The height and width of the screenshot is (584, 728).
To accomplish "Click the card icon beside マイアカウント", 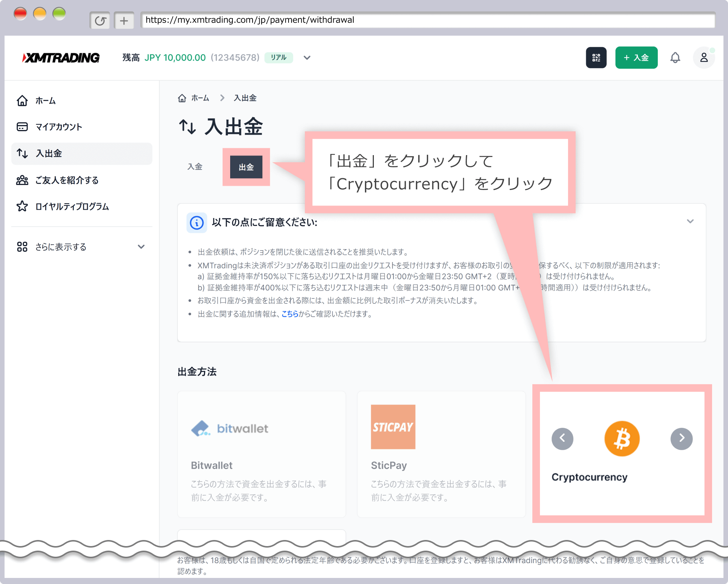I will click(22, 127).
